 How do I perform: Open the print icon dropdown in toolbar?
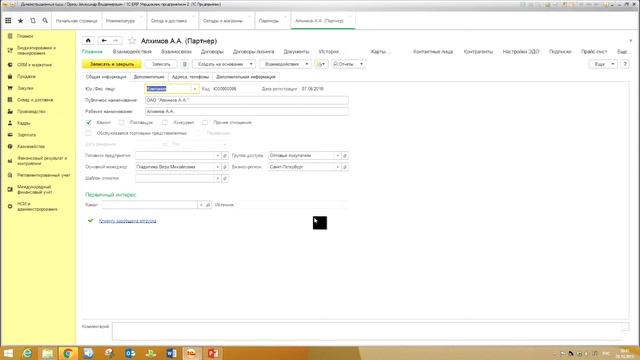[321, 64]
